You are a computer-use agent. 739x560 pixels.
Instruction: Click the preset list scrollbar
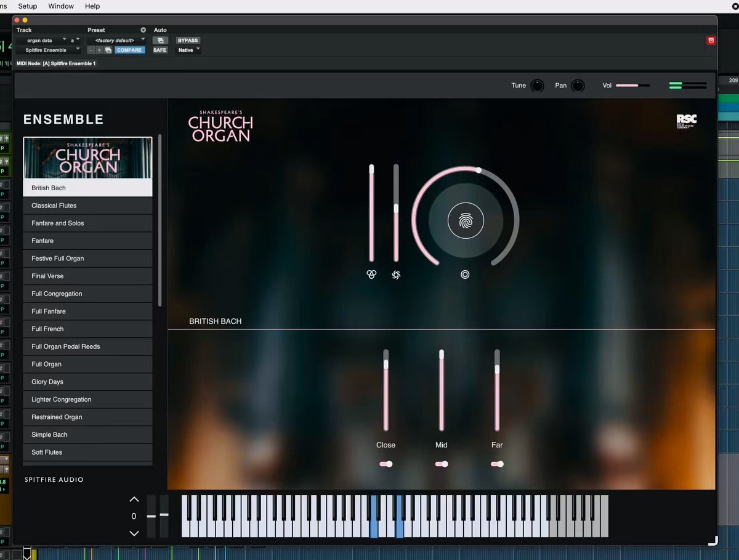160,220
